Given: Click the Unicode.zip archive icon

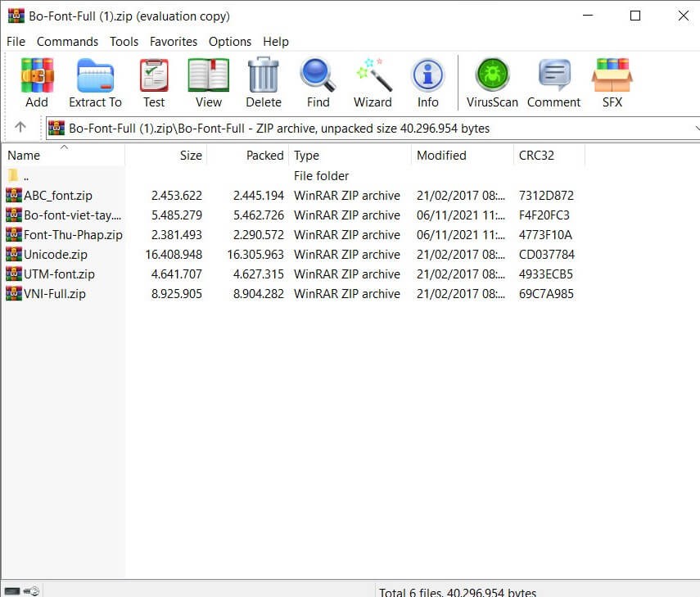Looking at the screenshot, I should click(14, 254).
